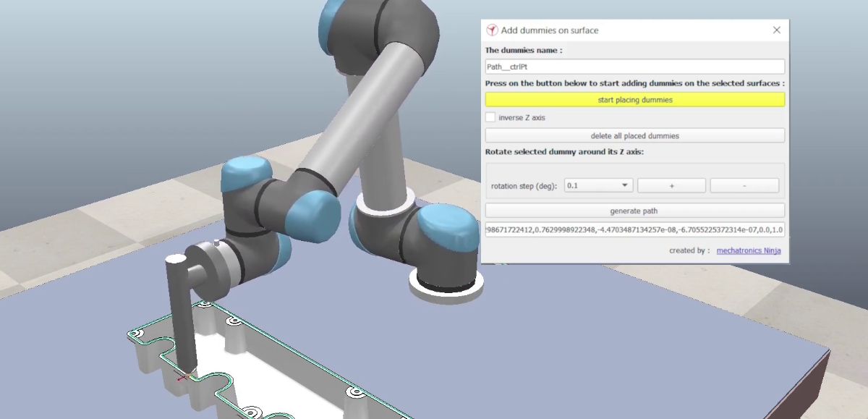Rotate dummy with the minus button
This screenshot has width=868, height=419.
(x=744, y=186)
